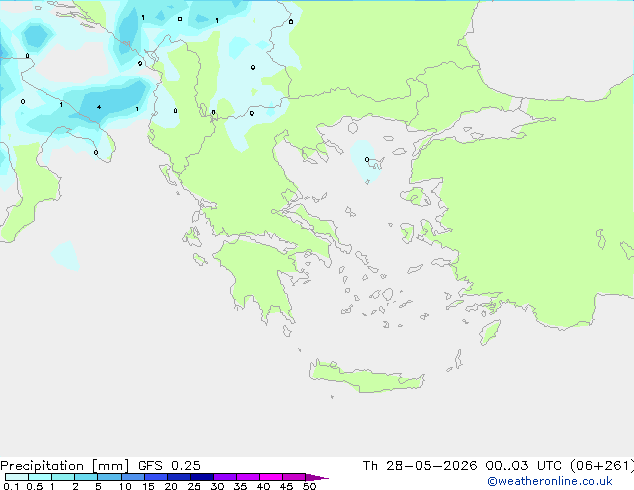Screen dimensions: 634x490
Task: Click the '30' legend scale number
Action: pos(217,486)
